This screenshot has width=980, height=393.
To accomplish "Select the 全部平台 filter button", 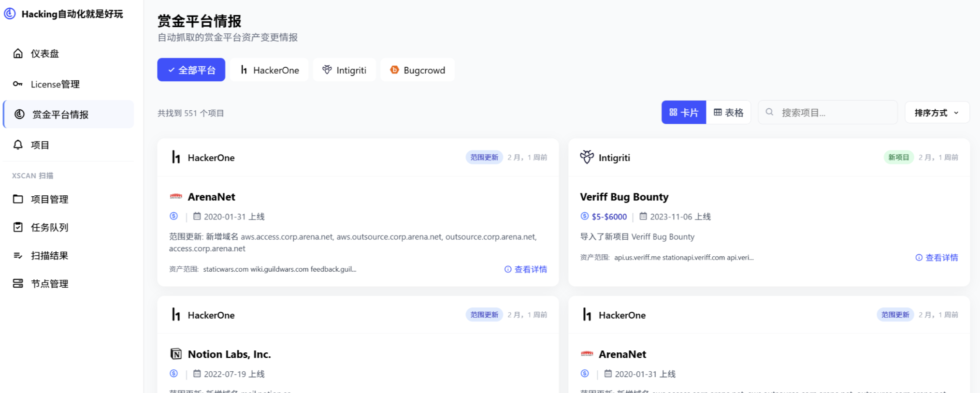I will pyautogui.click(x=191, y=70).
